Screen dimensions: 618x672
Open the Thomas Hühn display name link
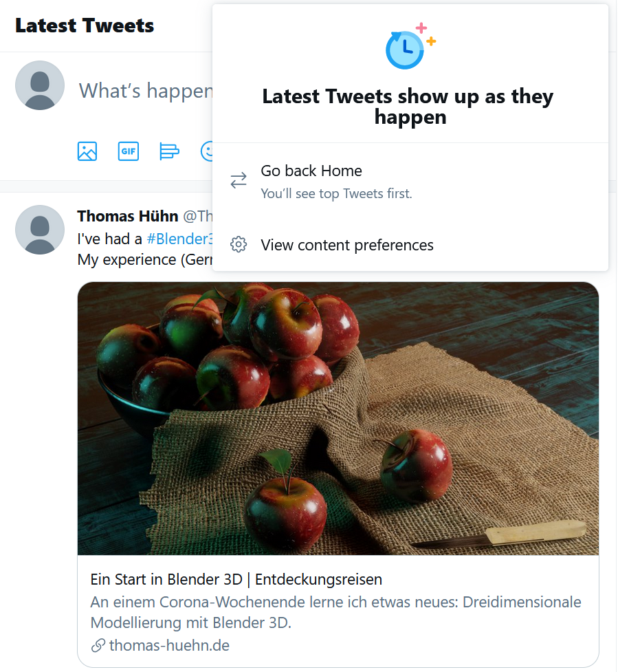[128, 216]
